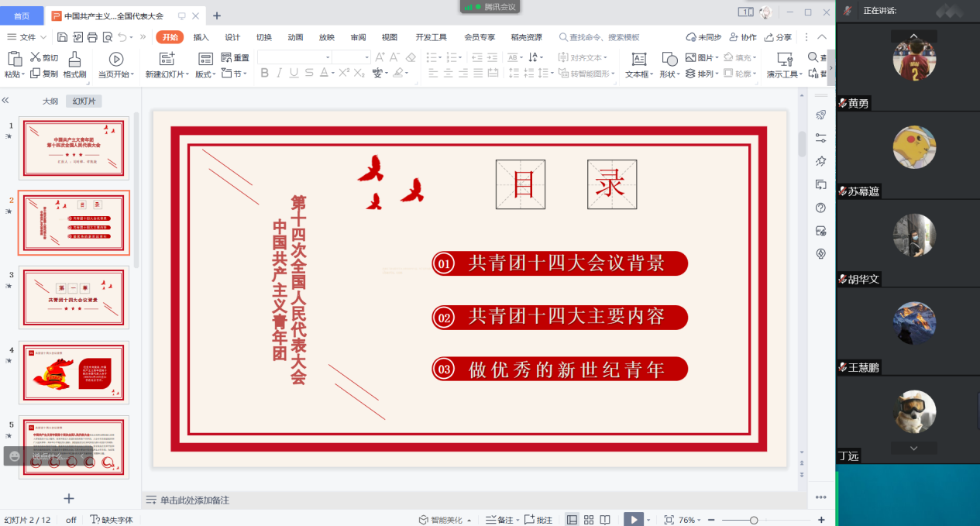Click the Shapes (形状) icon
Image resolution: width=980 pixels, height=526 pixels.
668,60
